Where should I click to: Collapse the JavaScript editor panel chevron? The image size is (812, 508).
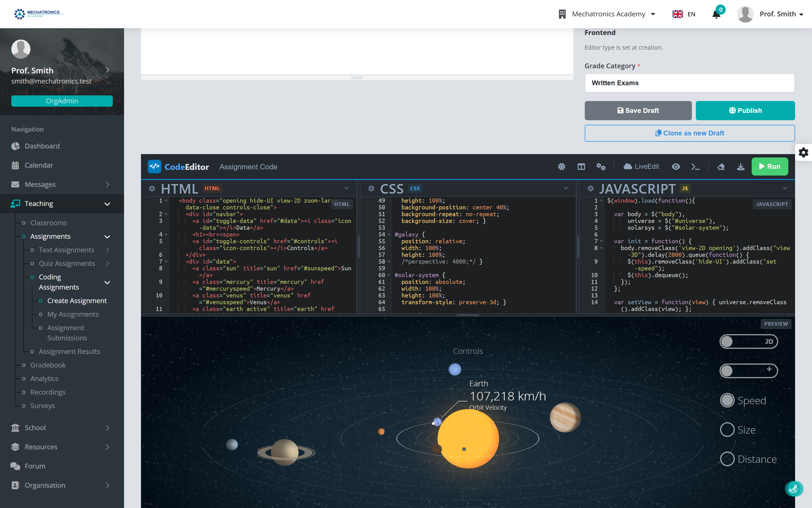click(x=785, y=188)
